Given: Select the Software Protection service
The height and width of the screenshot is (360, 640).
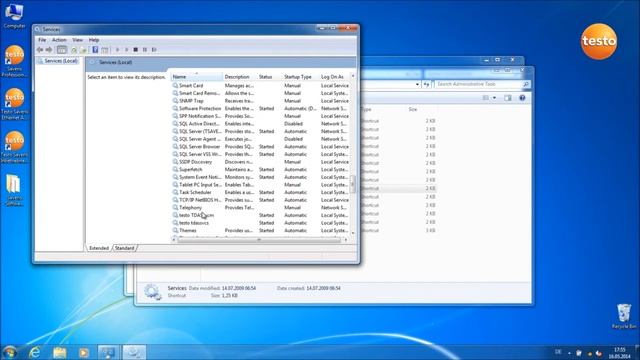Looking at the screenshot, I should [260, 109].
